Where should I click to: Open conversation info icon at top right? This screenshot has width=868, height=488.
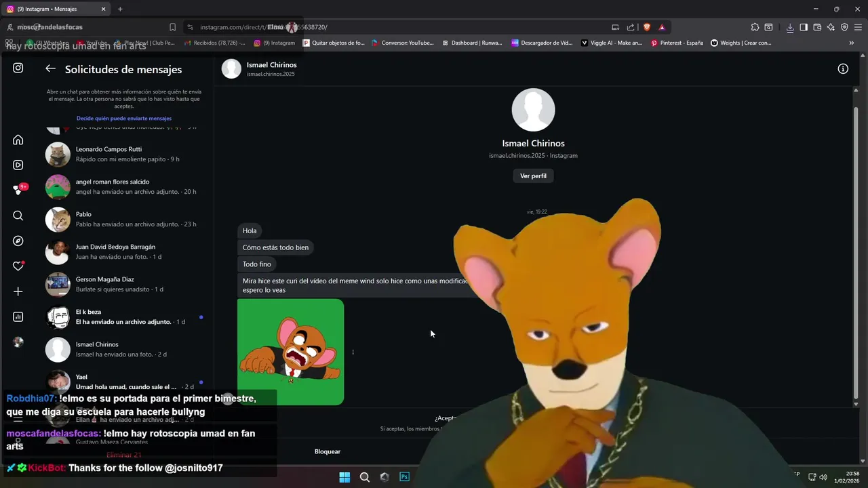(x=843, y=68)
